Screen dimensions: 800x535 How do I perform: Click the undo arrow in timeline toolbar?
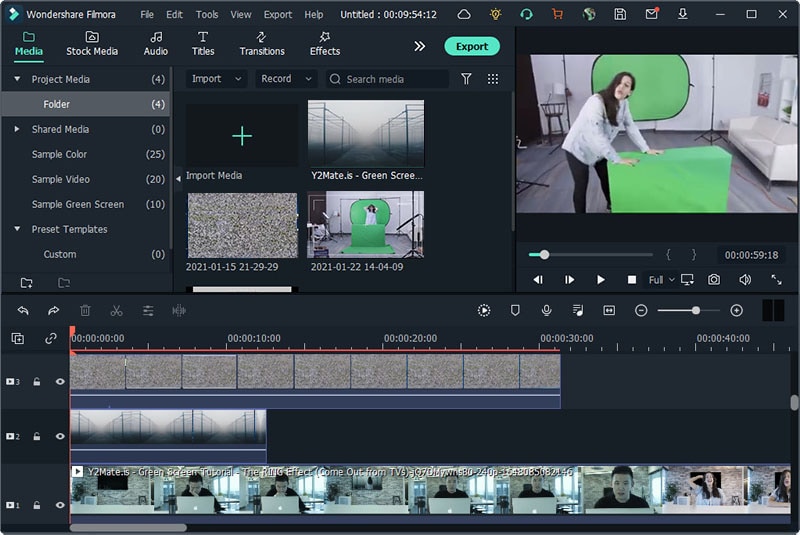coord(23,311)
